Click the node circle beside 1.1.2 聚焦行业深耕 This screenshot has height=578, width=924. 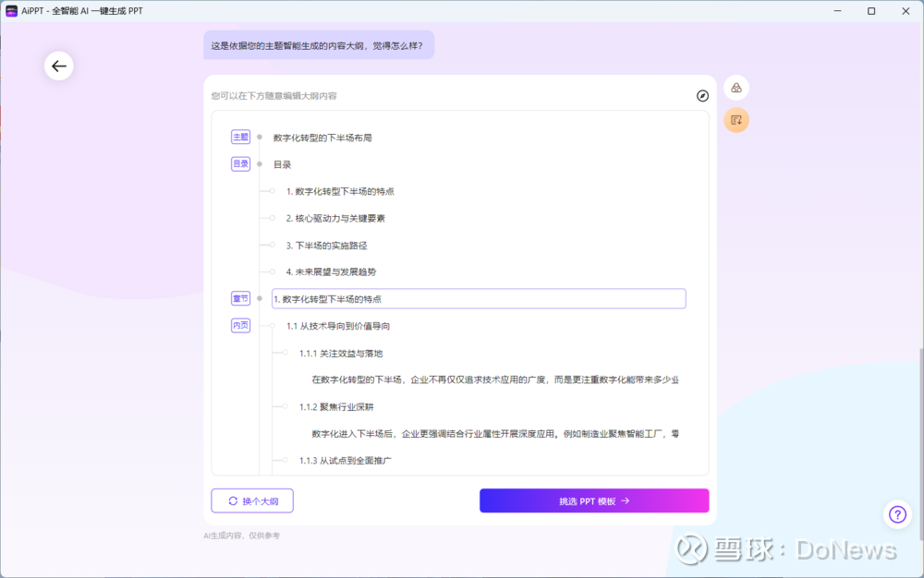click(x=286, y=406)
